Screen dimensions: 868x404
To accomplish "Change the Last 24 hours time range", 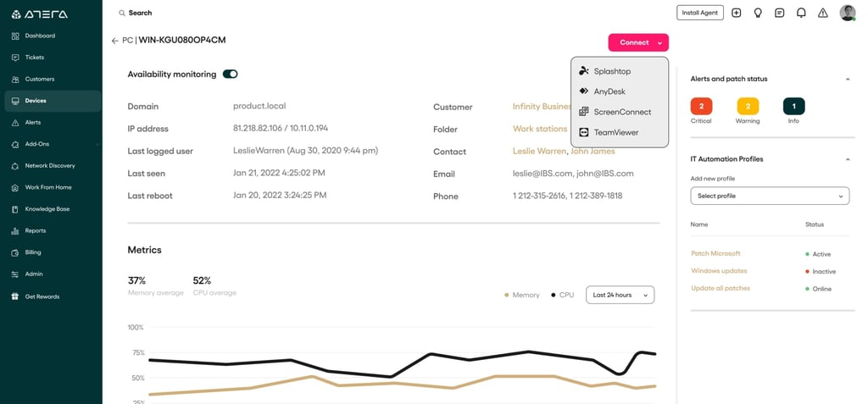I will (620, 295).
